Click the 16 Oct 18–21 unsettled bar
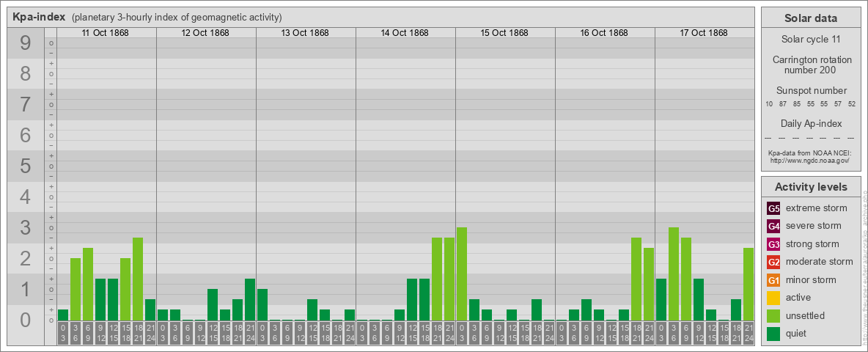 [x=636, y=279]
